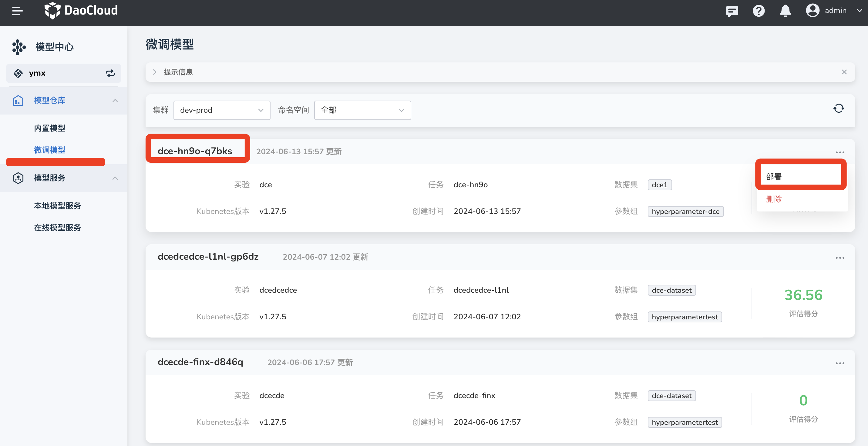Open 在线模型服务 in the sidebar
Image resolution: width=868 pixels, height=446 pixels.
pos(58,227)
